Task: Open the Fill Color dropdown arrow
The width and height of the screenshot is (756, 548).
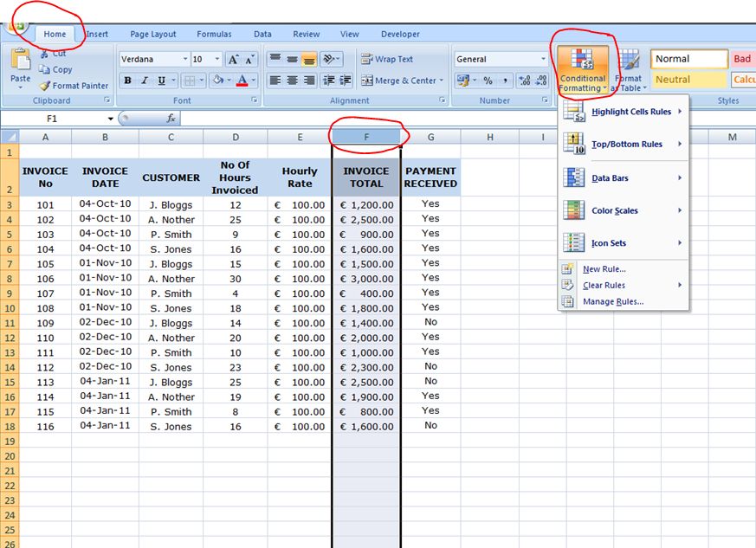Action: [x=229, y=81]
